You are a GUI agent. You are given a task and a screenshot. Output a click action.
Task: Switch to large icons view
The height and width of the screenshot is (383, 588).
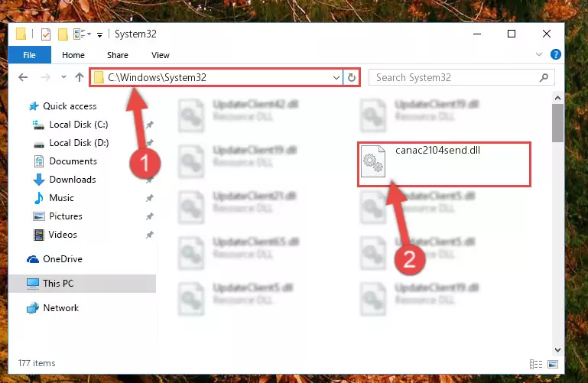click(x=552, y=364)
